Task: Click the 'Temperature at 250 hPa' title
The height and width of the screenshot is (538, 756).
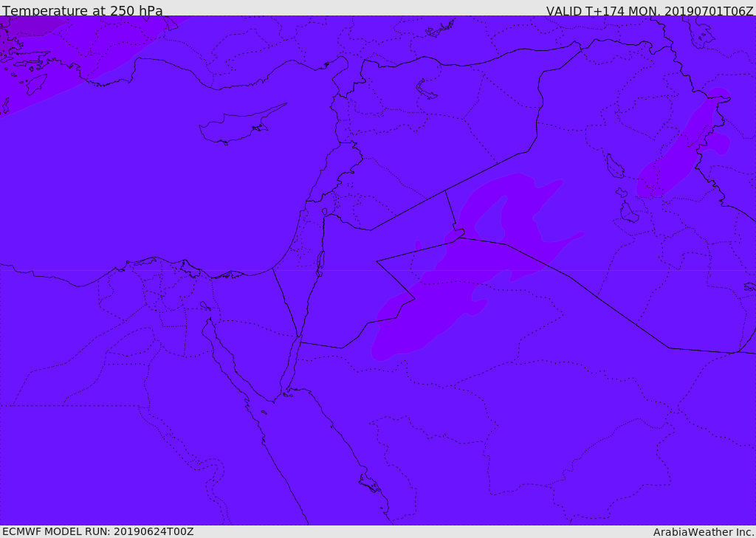Action: point(83,10)
